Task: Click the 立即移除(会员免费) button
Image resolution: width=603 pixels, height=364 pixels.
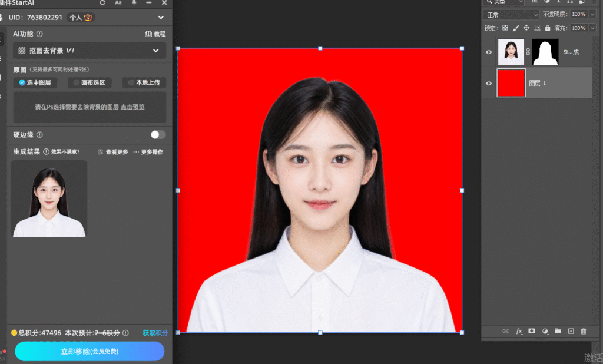Action: pyautogui.click(x=90, y=351)
